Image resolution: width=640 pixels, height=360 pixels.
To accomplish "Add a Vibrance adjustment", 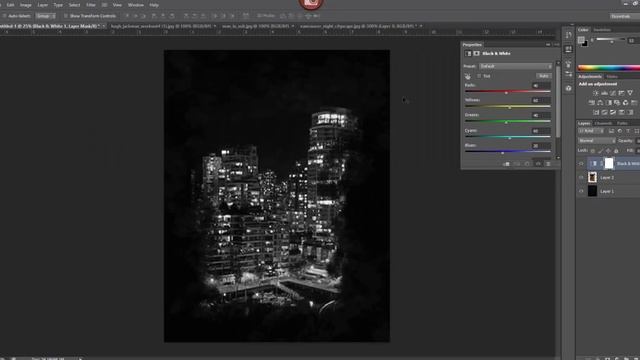I will (x=630, y=93).
